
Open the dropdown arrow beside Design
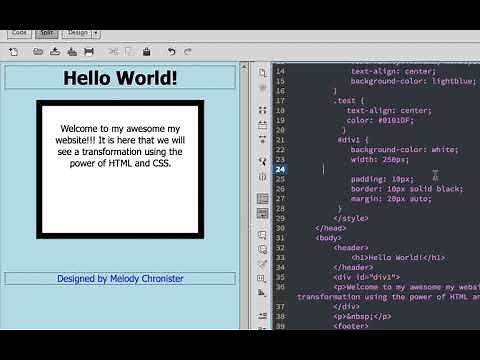[96, 33]
